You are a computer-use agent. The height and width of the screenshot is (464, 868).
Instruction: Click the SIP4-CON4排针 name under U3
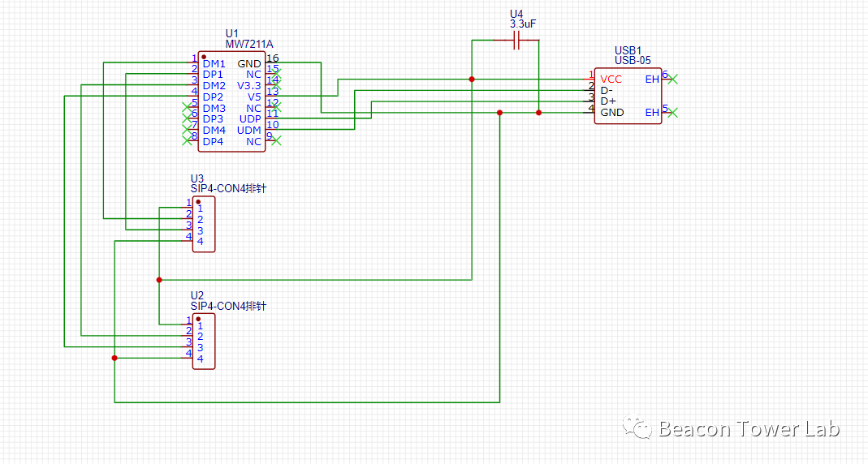(x=229, y=188)
